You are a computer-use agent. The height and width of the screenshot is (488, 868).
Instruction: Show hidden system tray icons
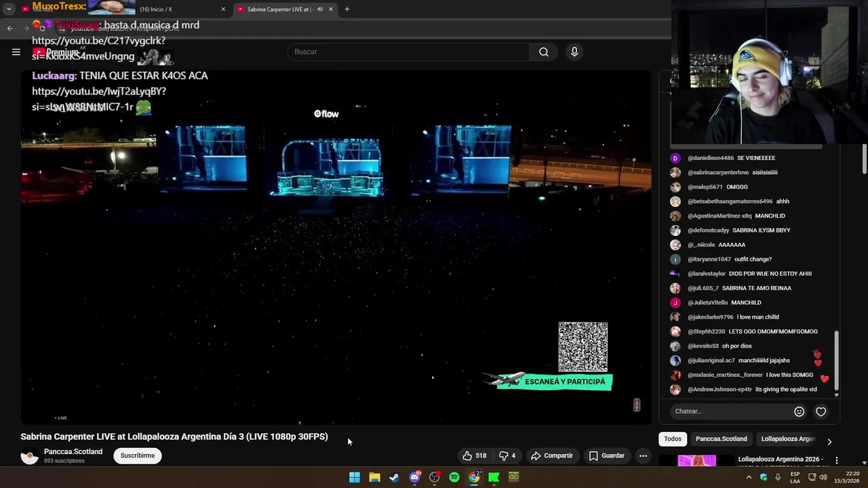pyautogui.click(x=749, y=477)
